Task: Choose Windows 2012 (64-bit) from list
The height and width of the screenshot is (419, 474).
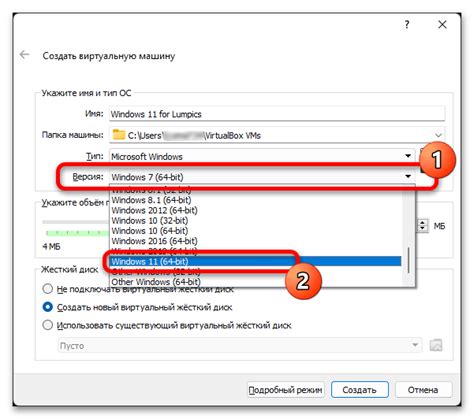Action: pyautogui.click(x=255, y=210)
